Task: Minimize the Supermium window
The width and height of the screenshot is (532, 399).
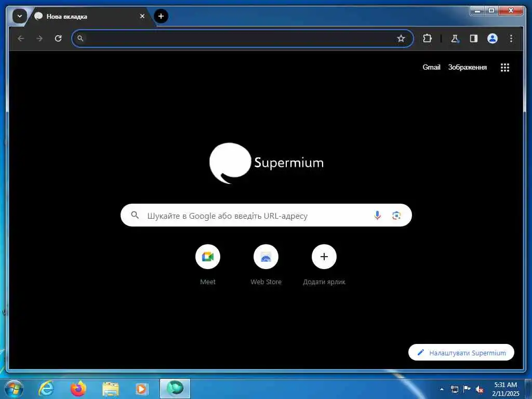Action: click(x=477, y=11)
